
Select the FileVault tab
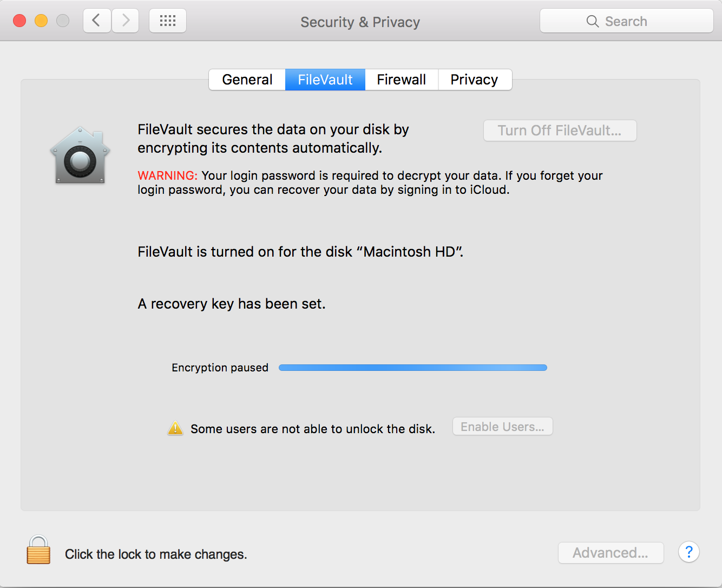click(x=325, y=80)
